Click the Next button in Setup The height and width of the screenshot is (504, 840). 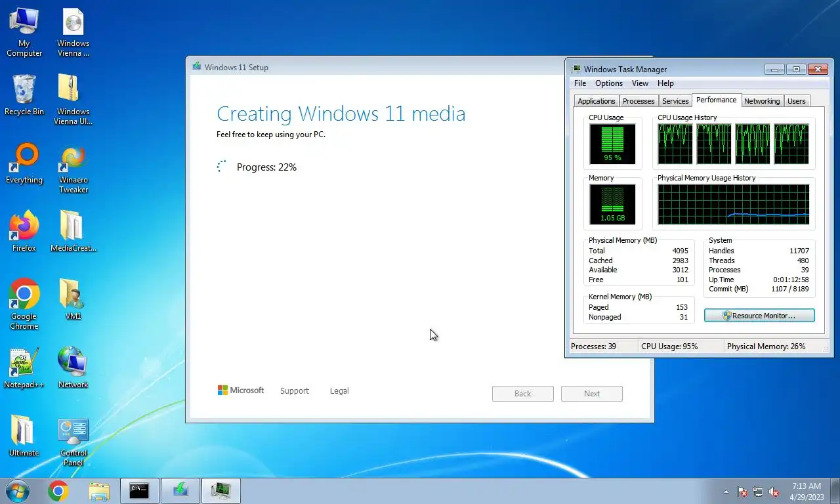[x=592, y=394]
